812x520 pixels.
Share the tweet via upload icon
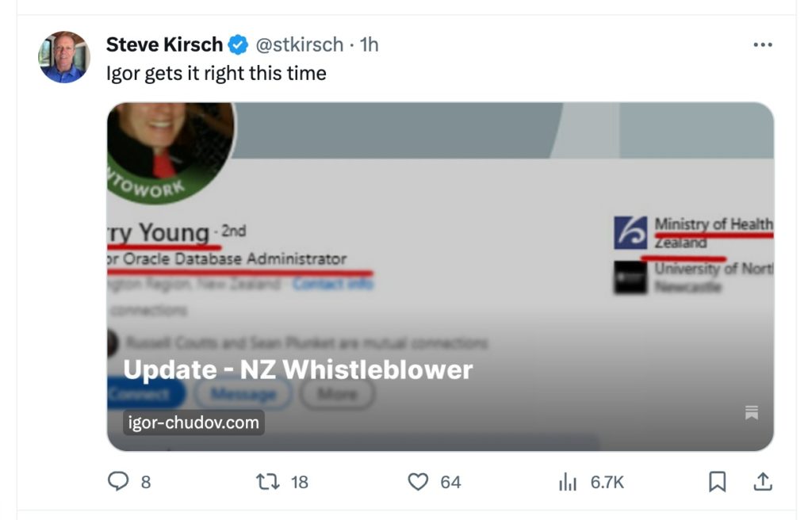coord(763,481)
